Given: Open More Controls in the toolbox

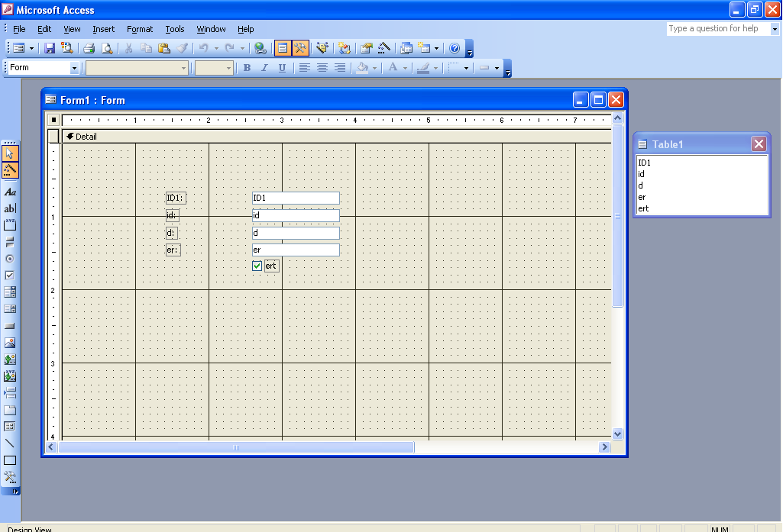Looking at the screenshot, I should coord(10,477).
